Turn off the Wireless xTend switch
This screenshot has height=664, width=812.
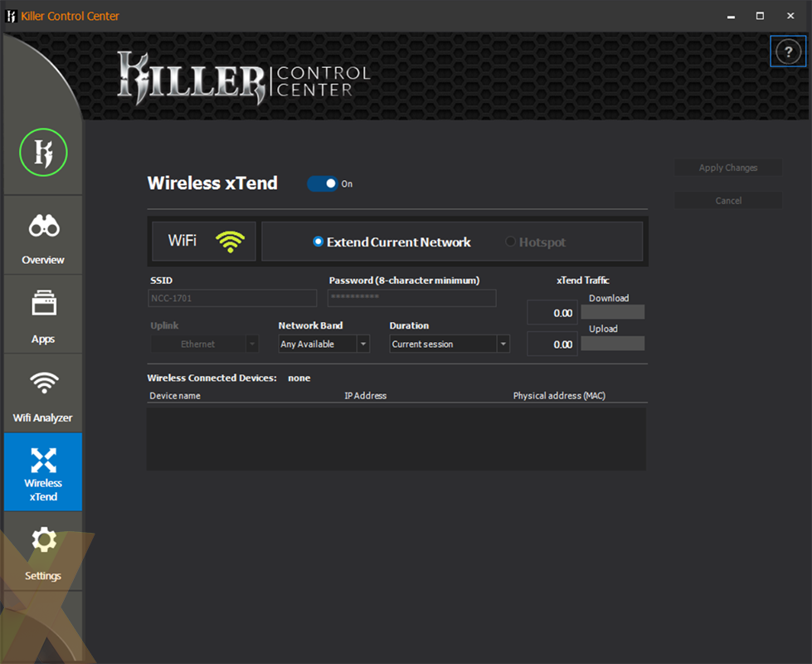point(323,183)
